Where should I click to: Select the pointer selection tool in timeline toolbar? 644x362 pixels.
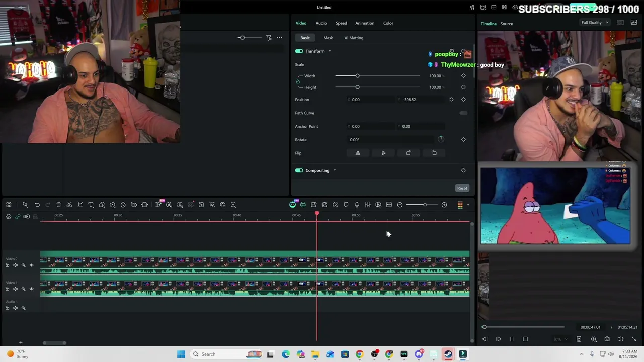tap(25, 205)
